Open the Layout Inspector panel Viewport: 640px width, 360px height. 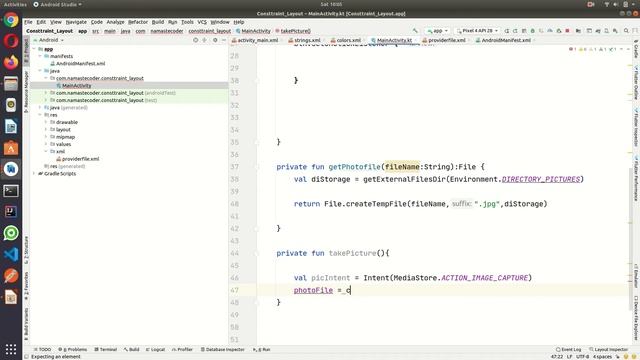(609, 350)
